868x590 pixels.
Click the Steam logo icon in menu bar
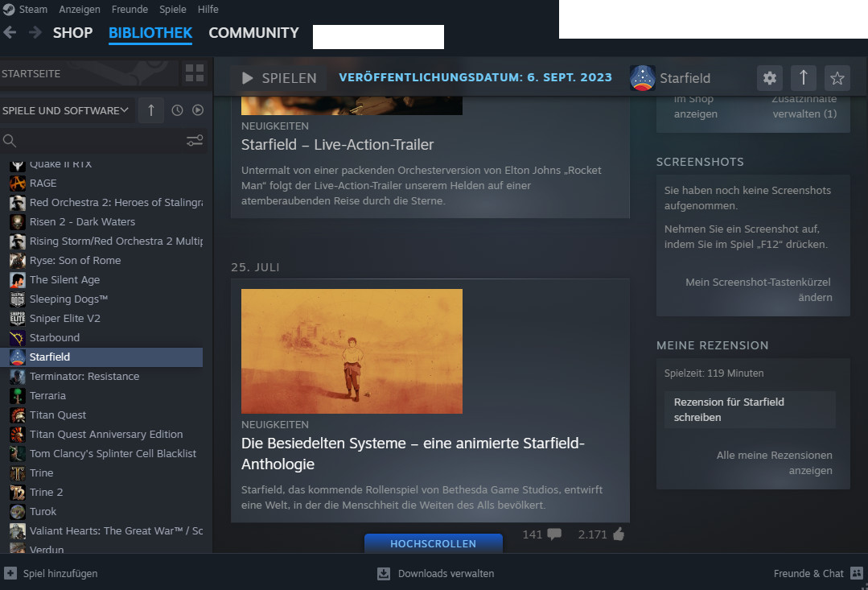point(9,9)
